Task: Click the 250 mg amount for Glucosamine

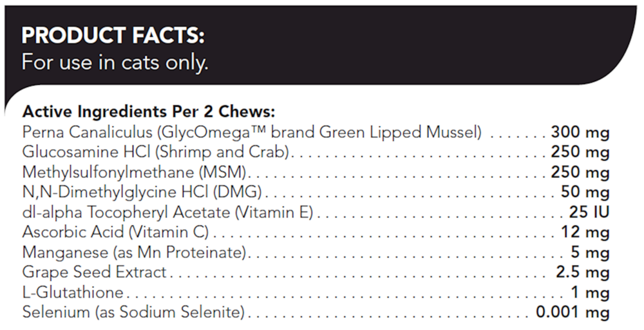Action: click(x=580, y=153)
